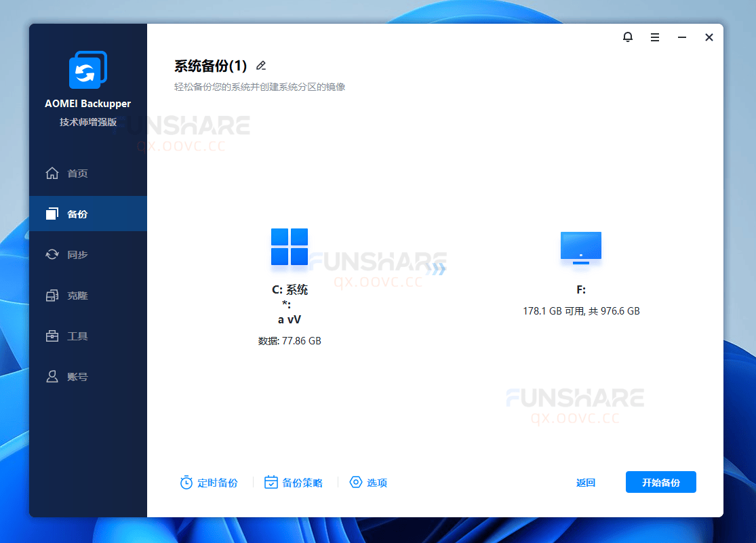Image resolution: width=756 pixels, height=543 pixels.
Task: Click the 开始备份 button
Action: pos(660,482)
